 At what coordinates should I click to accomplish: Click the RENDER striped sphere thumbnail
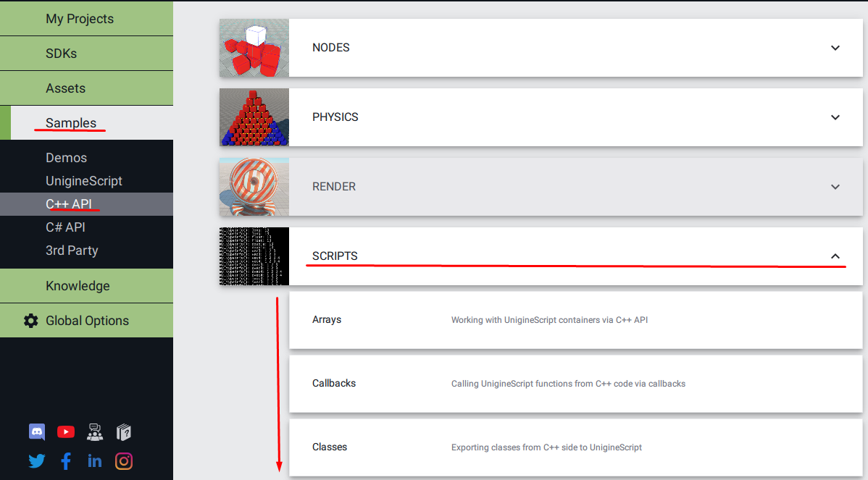254,186
